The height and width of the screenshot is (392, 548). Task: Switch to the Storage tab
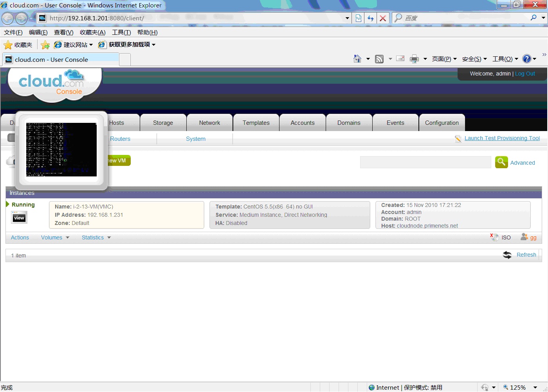coord(163,122)
